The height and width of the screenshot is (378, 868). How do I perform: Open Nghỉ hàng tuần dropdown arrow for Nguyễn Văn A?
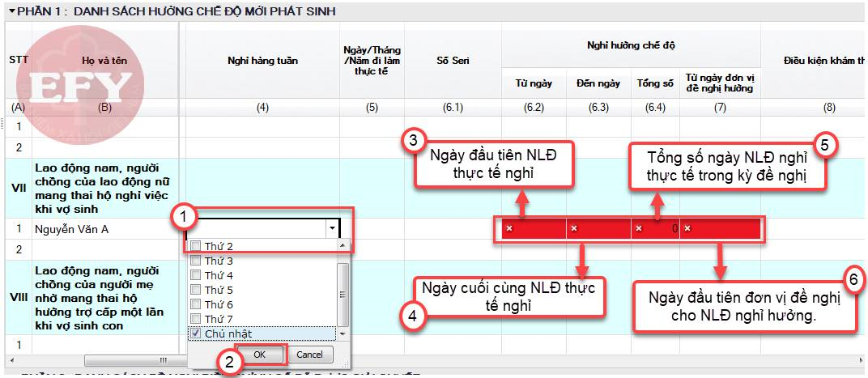coord(332,228)
